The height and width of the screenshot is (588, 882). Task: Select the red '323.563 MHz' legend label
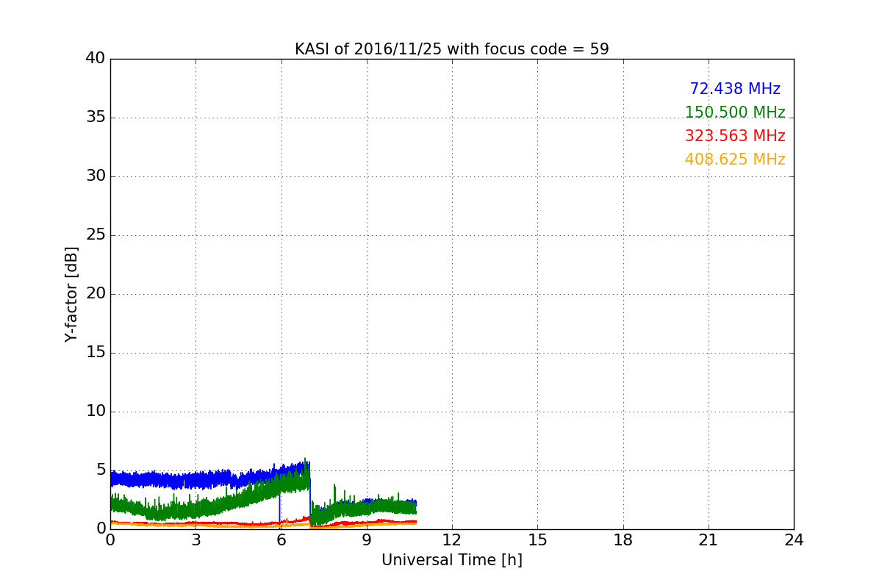pos(735,136)
